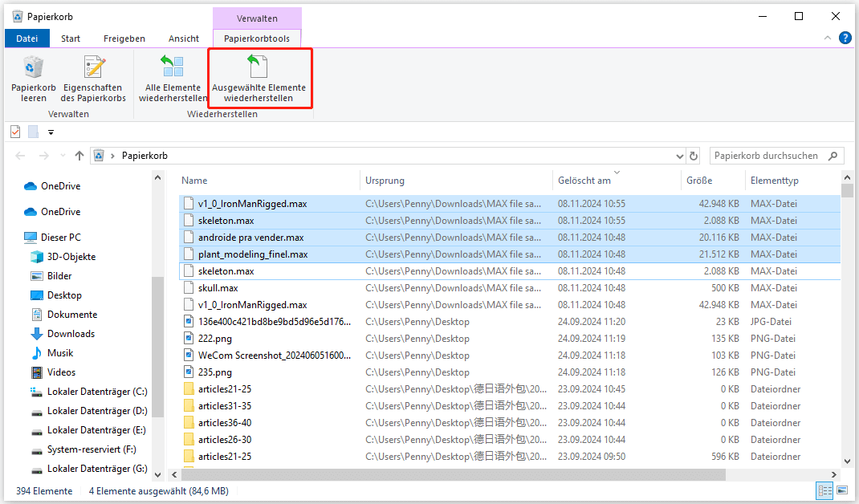The width and height of the screenshot is (859, 504).
Task: Open Lokaler Datenträger (C:)
Action: tap(89, 392)
